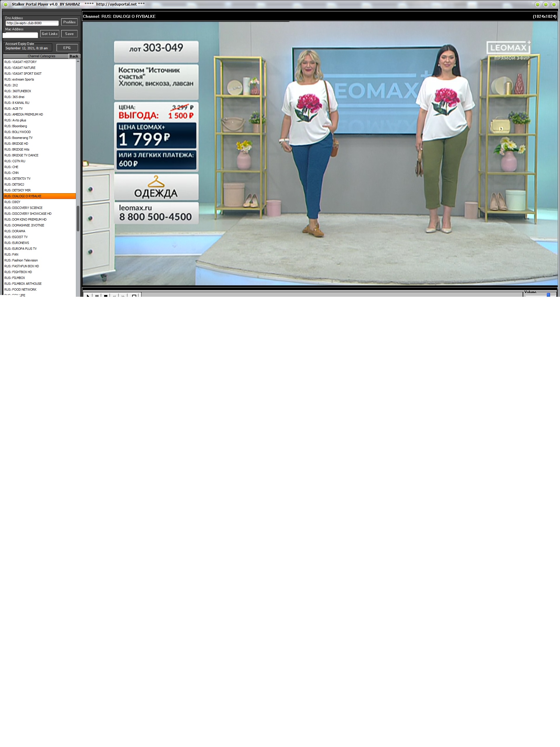Open the EPG guide
Image resolution: width=560 pixels, height=747 pixels.
point(67,48)
